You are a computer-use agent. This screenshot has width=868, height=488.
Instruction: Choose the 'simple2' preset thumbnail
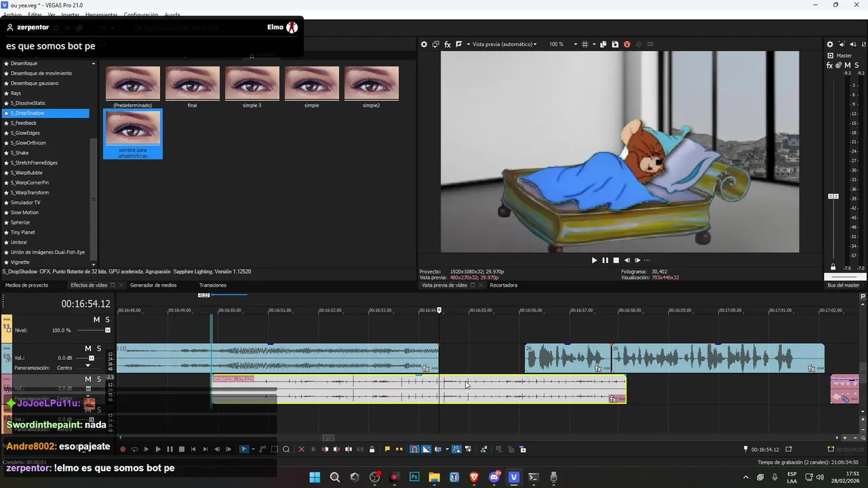(x=372, y=83)
